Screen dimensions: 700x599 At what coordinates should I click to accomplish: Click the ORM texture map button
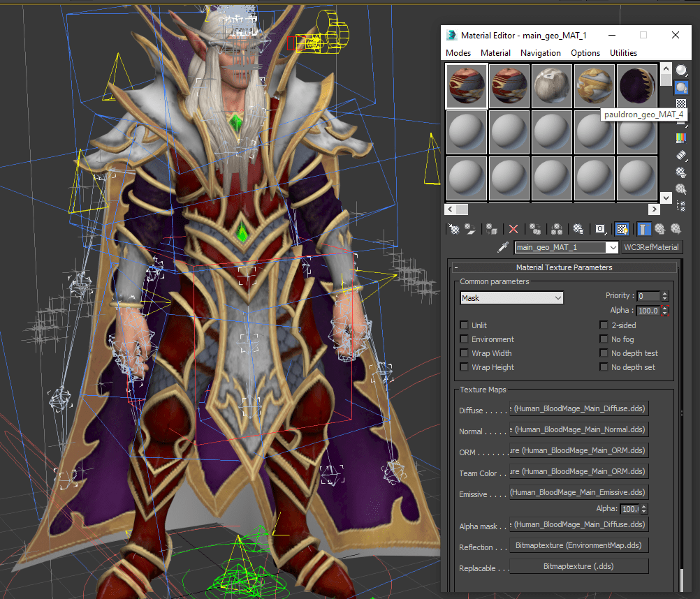coord(579,450)
